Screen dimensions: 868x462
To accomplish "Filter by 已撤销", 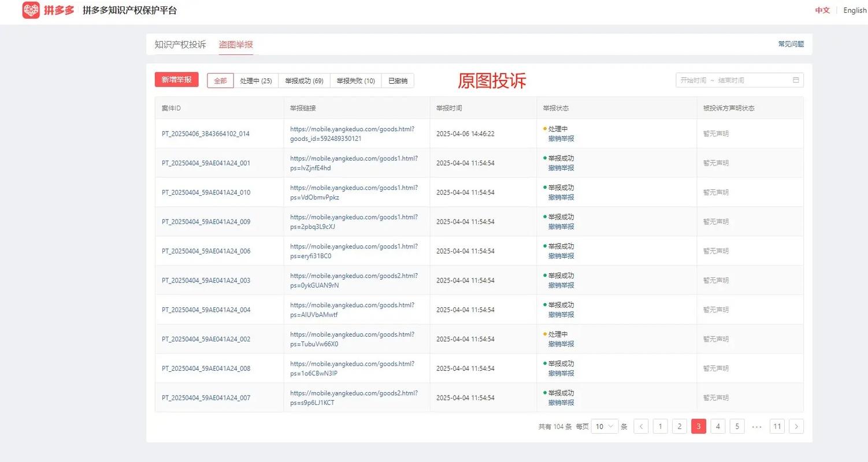I will 398,81.
